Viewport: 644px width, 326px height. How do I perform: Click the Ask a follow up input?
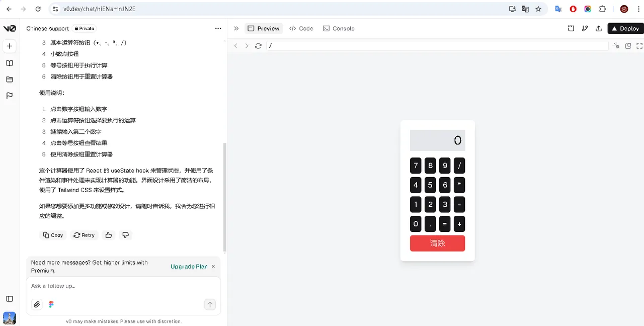pos(123,286)
